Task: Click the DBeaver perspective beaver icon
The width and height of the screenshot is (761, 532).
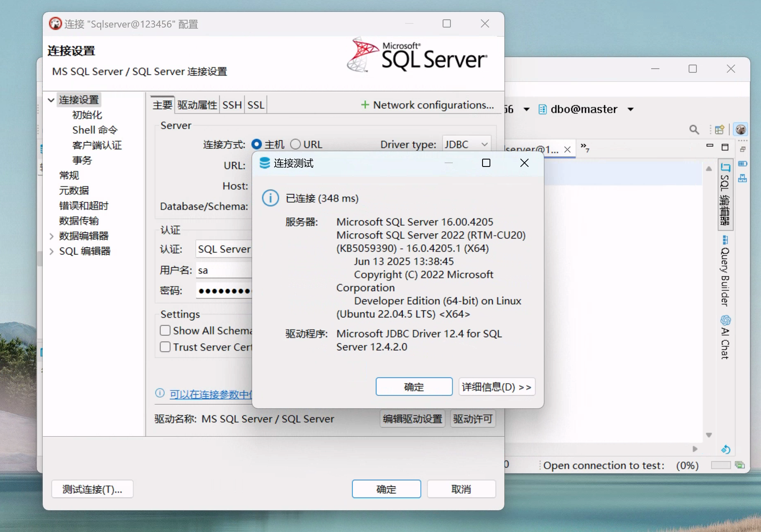Action: pos(741,130)
